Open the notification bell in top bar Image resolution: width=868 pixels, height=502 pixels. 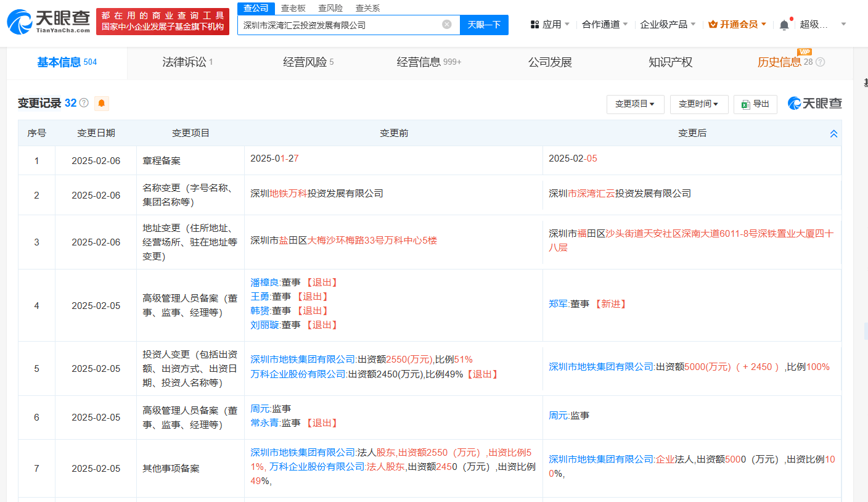(x=784, y=25)
